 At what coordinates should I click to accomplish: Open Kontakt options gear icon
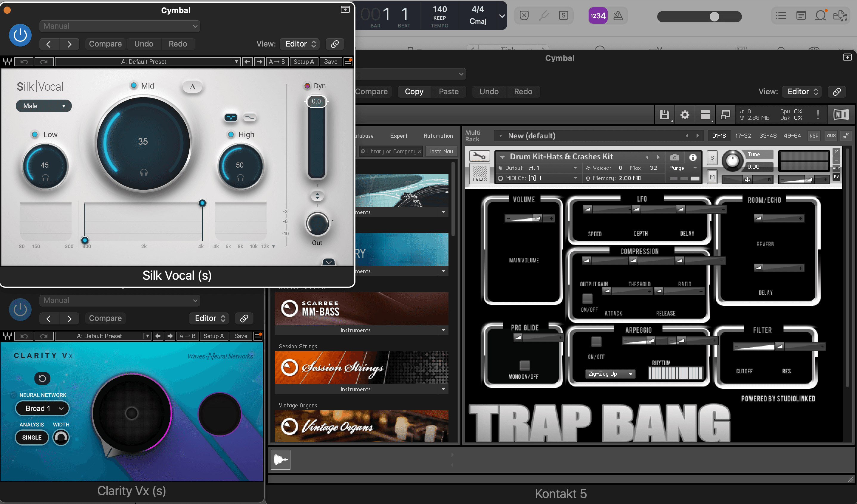(x=685, y=115)
